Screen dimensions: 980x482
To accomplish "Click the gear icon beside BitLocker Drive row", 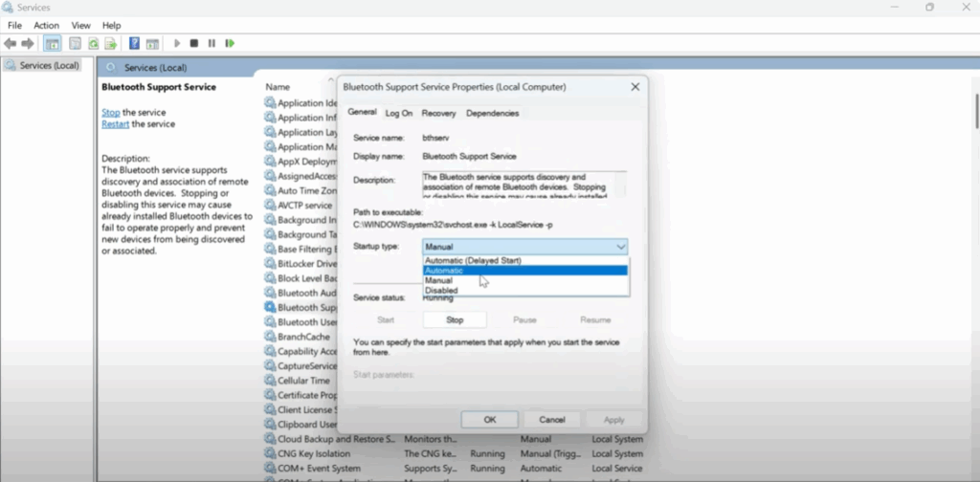I will click(x=270, y=264).
